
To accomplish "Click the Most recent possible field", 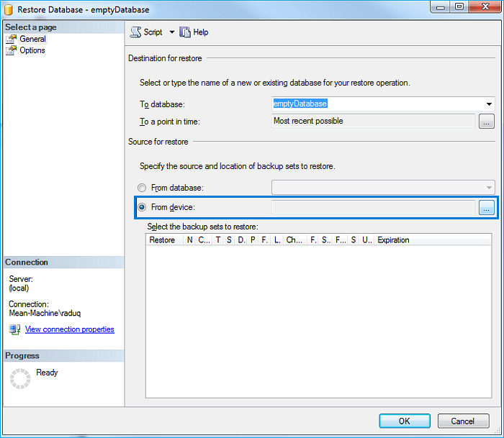I will (x=373, y=121).
